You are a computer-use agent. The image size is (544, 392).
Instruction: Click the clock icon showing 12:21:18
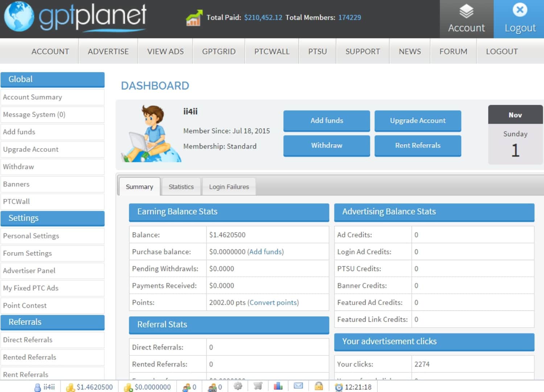point(339,387)
